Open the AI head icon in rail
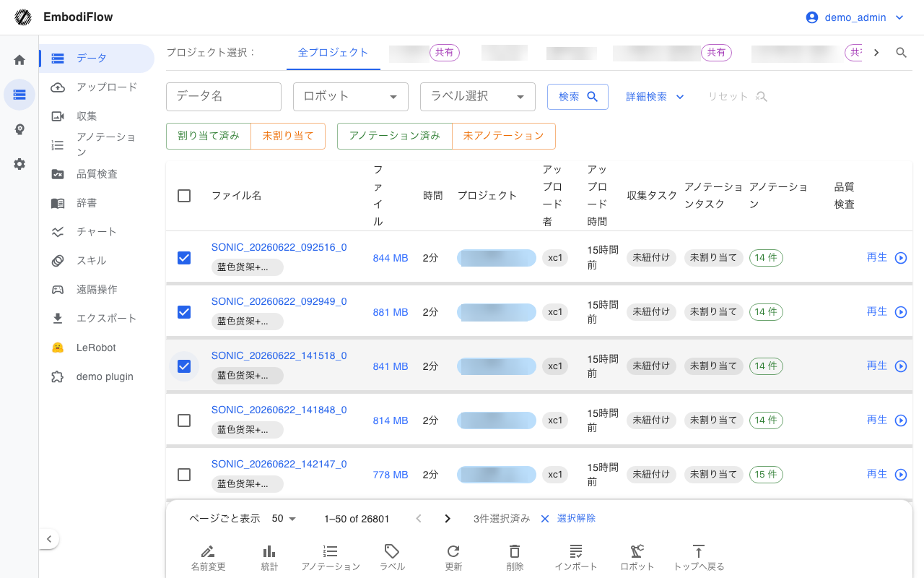 [19, 129]
